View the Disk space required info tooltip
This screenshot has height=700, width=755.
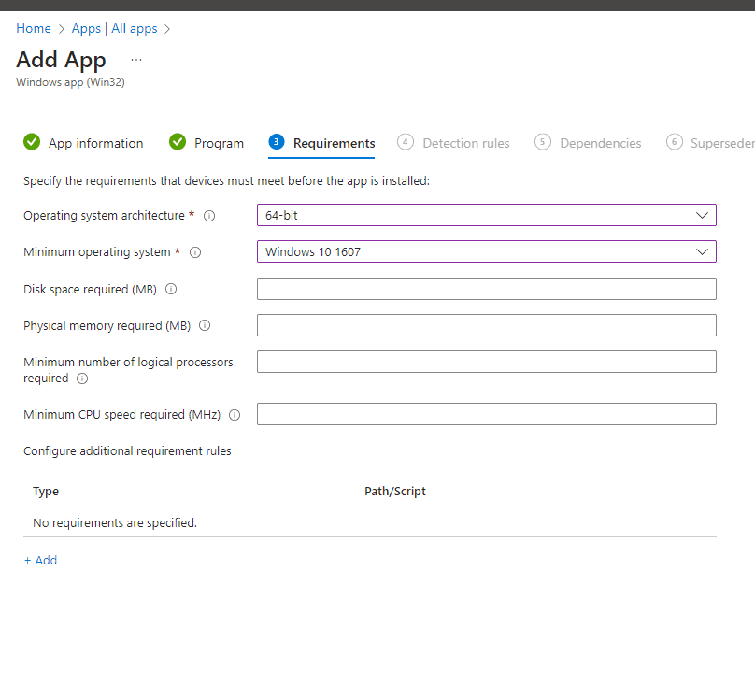171,289
